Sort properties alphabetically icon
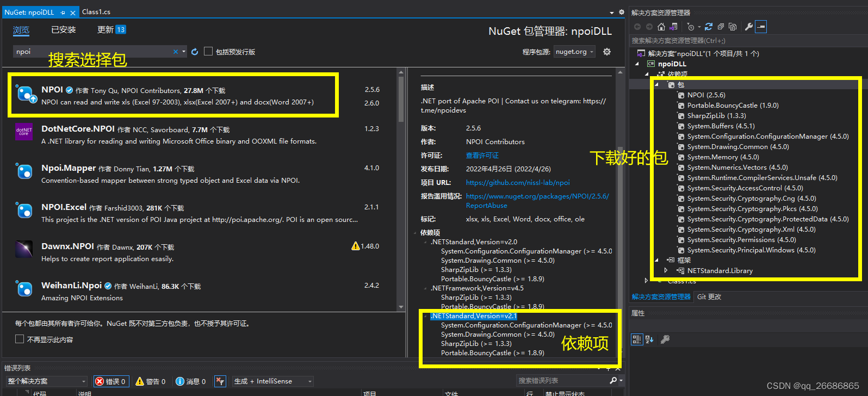 coord(649,339)
